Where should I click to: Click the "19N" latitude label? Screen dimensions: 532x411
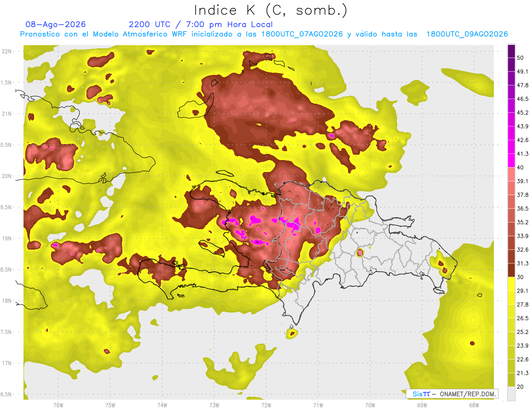click(7, 239)
